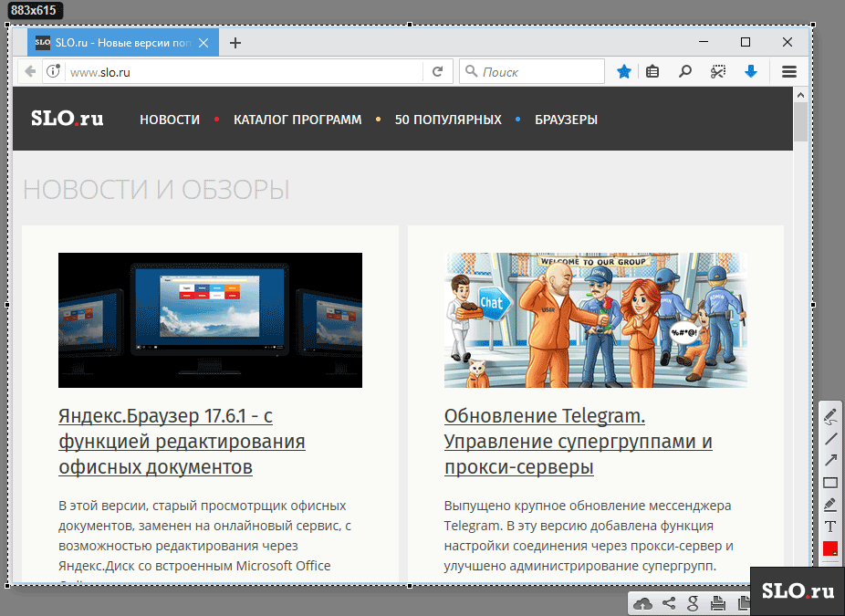Viewport: 845px width, 616px height.
Task: Click the Telegram cartoon group thumbnail
Action: [x=596, y=320]
